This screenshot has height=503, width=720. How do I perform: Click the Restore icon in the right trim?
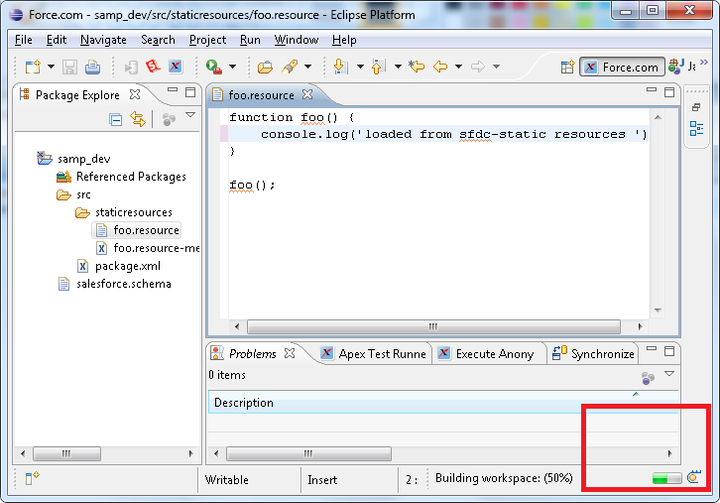pyautogui.click(x=696, y=107)
